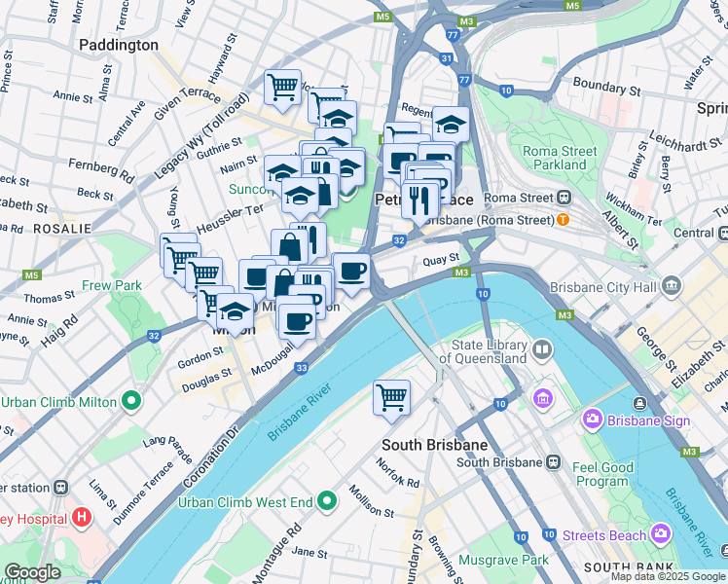The width and height of the screenshot is (728, 584).
Task: Select the coffee cup marker near Quay St
Action: pyautogui.click(x=352, y=274)
